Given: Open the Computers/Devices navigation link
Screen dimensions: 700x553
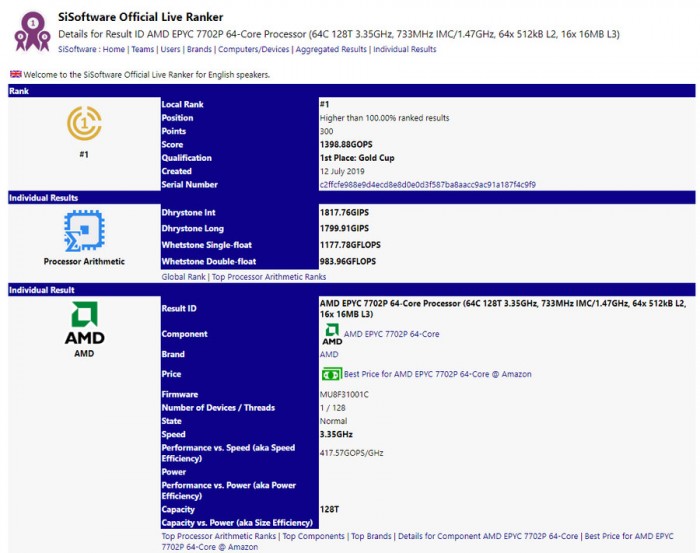Looking at the screenshot, I should 253,49.
